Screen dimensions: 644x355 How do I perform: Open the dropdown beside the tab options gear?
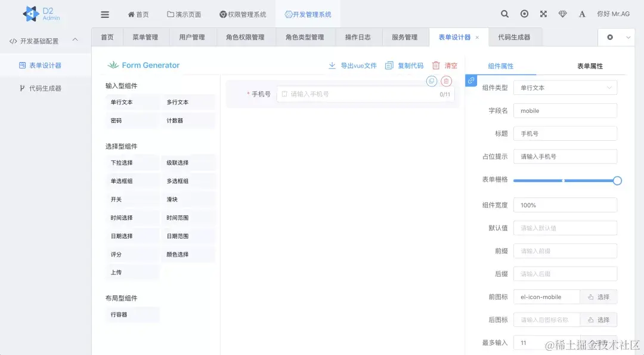click(627, 36)
